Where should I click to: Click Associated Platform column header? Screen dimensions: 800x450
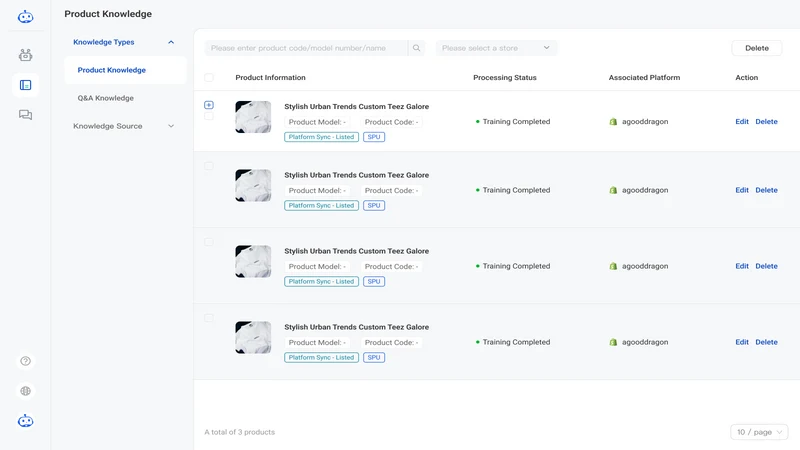click(x=644, y=78)
